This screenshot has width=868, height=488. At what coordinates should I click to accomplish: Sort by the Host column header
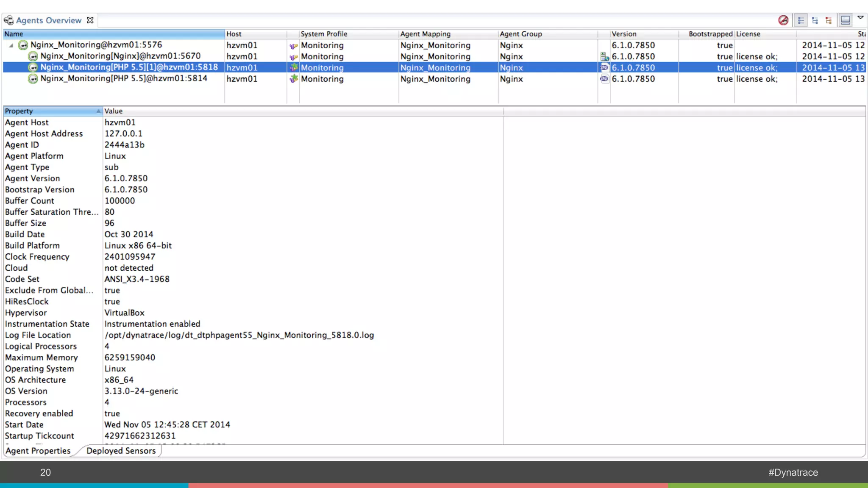256,34
